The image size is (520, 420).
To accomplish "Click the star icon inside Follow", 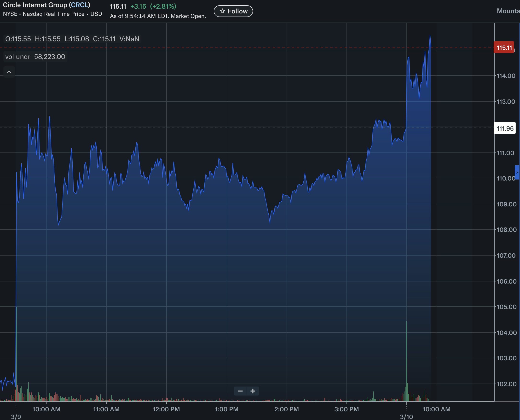I will [x=222, y=11].
